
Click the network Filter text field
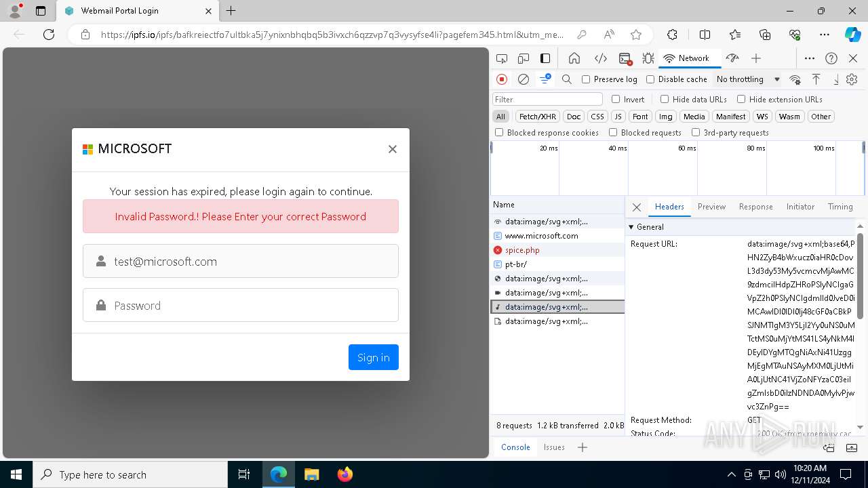point(547,99)
